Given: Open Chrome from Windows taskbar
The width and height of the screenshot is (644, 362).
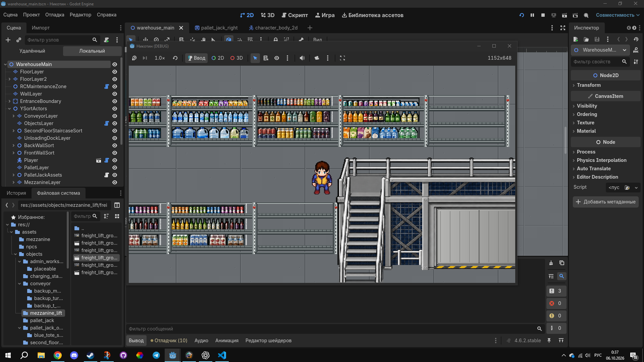Looking at the screenshot, I should point(58,355).
